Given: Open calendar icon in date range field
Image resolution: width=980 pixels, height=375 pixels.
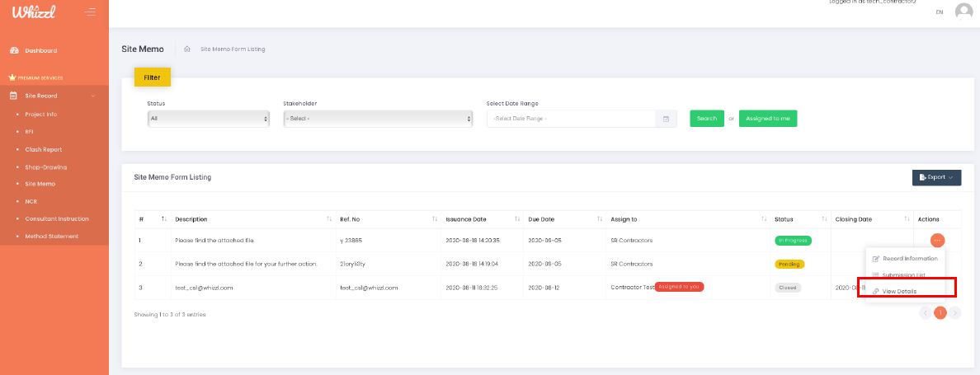Looking at the screenshot, I should point(667,119).
